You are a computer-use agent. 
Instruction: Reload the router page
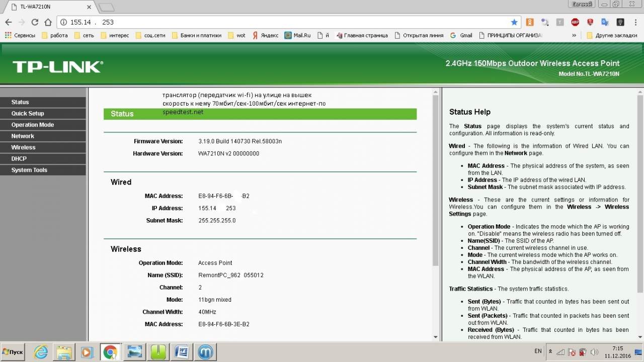[35, 22]
